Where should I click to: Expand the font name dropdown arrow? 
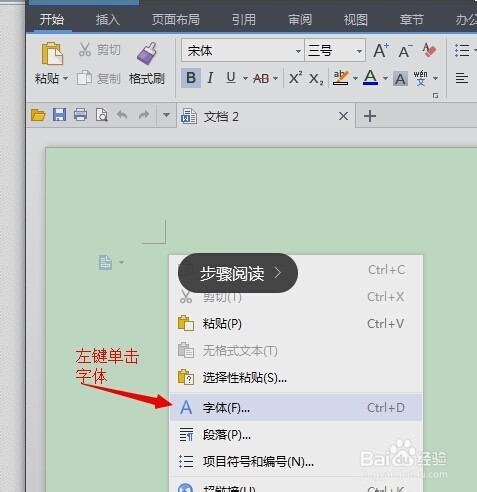click(298, 51)
